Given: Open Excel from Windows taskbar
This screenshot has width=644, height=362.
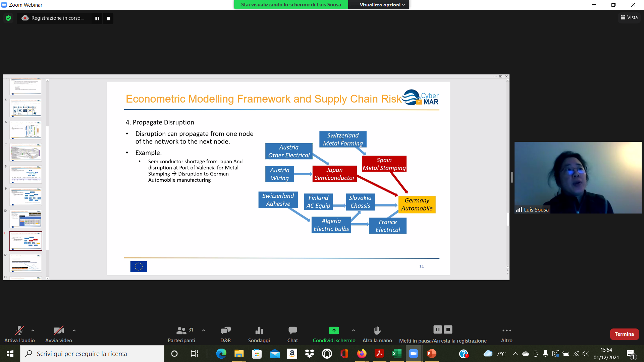Looking at the screenshot, I should (396, 354).
